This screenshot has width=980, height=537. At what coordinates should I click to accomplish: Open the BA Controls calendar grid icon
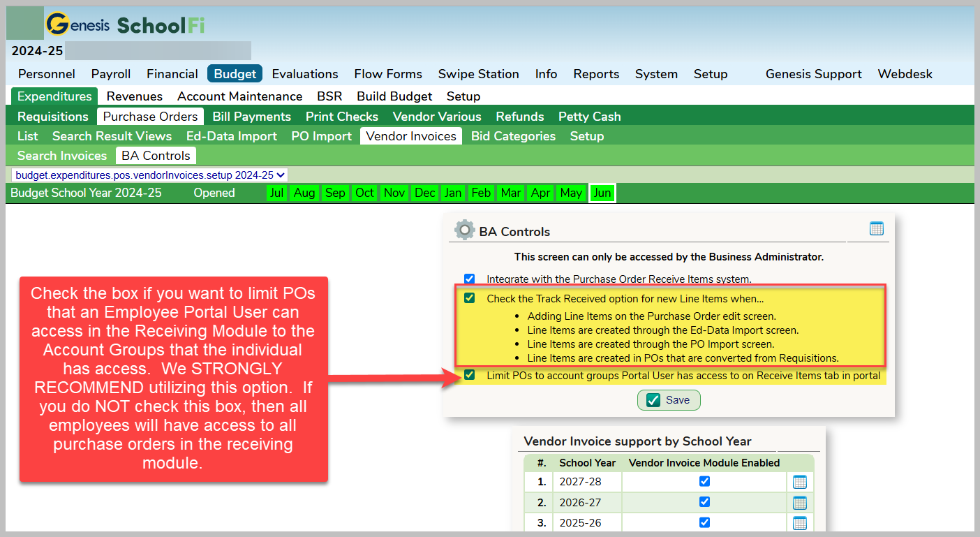877,228
